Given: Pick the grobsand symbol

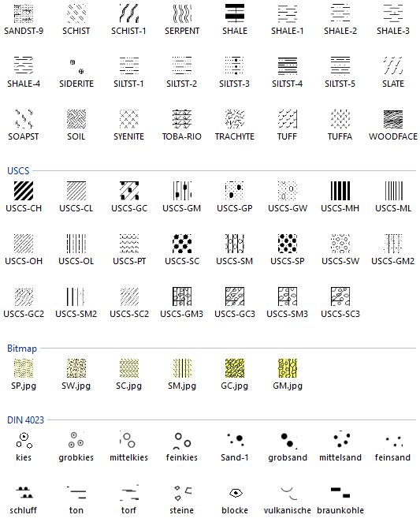Looking at the screenshot, I should coord(288,440).
